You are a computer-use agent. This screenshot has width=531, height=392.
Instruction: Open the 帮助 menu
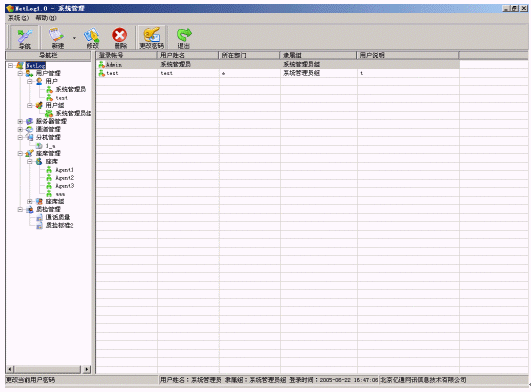[46, 18]
